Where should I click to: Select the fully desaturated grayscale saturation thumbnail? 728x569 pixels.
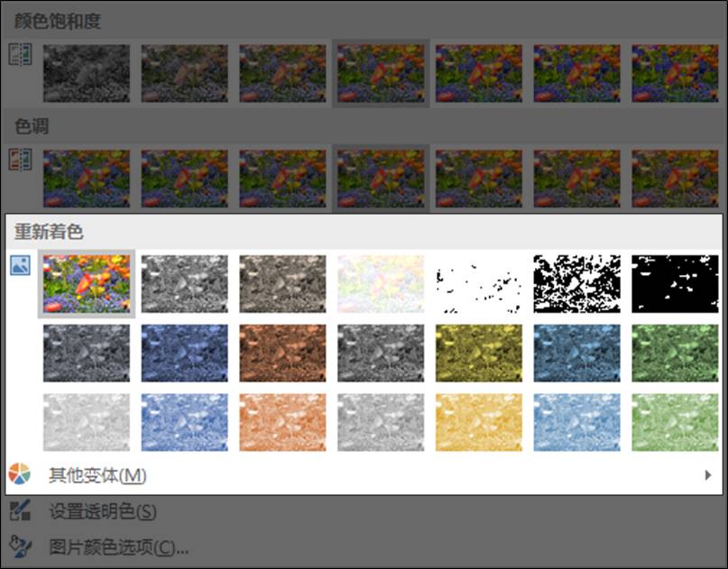click(x=87, y=73)
